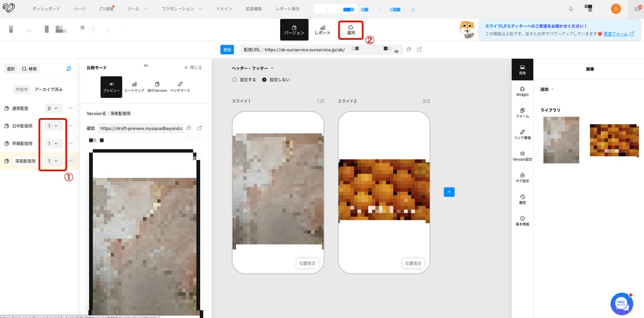Viewport: 644px width, 318px height.
Task: Collapse the ヘッダー・フッター section
Action: tap(272, 68)
